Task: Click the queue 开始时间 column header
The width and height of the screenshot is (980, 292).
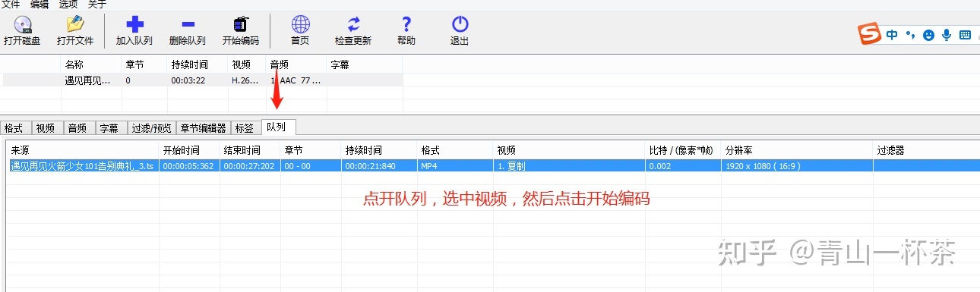Action: click(x=189, y=150)
